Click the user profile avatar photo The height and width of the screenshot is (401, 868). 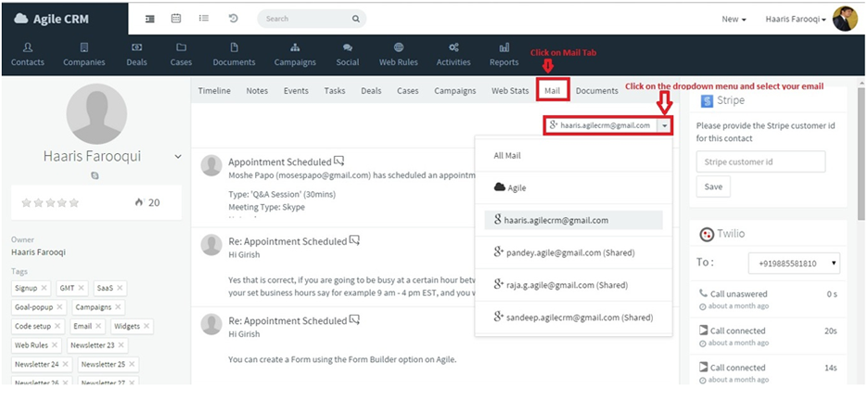tap(845, 19)
